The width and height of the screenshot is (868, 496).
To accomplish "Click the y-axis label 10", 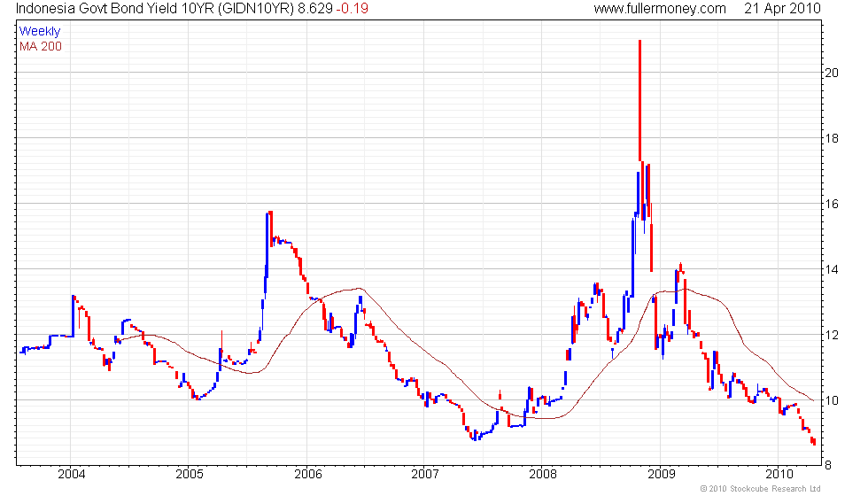I will click(832, 400).
